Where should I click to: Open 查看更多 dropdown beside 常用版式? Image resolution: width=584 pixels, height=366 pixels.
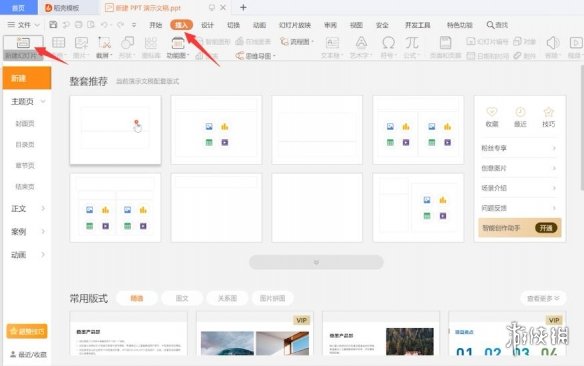[543, 298]
